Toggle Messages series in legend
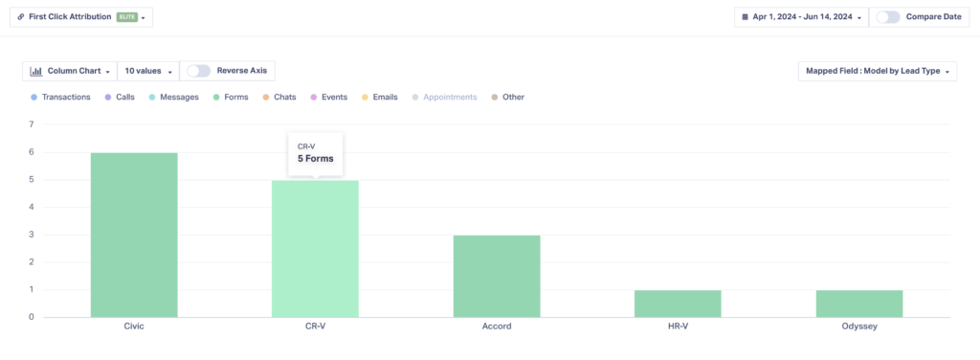The height and width of the screenshot is (360, 980). pyautogui.click(x=173, y=98)
